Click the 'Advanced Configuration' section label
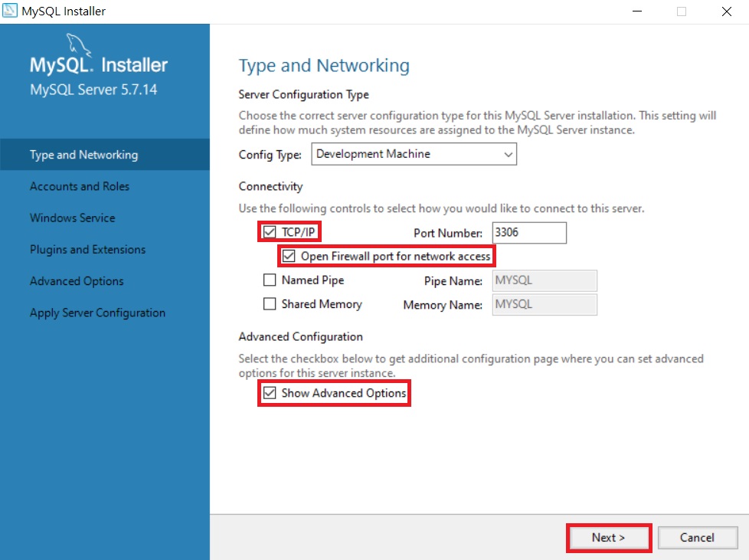The height and width of the screenshot is (560, 749). click(x=301, y=337)
